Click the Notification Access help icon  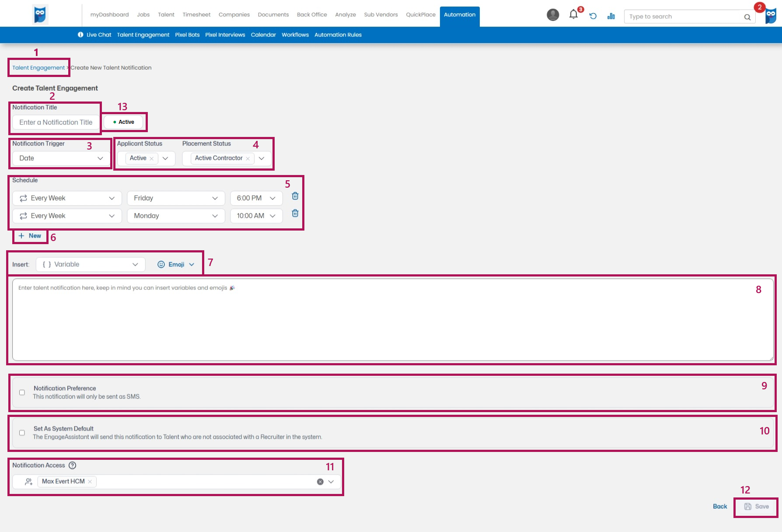(x=73, y=465)
